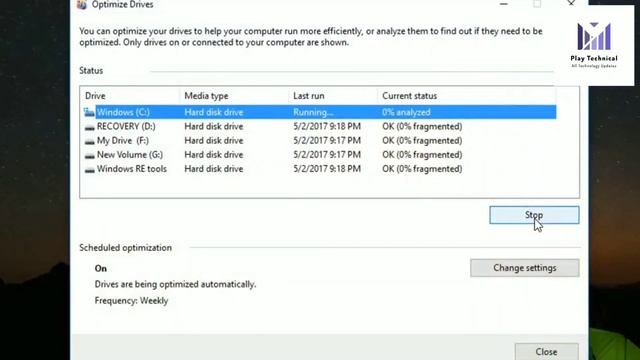
Task: Click the Stop button
Action: (x=534, y=215)
